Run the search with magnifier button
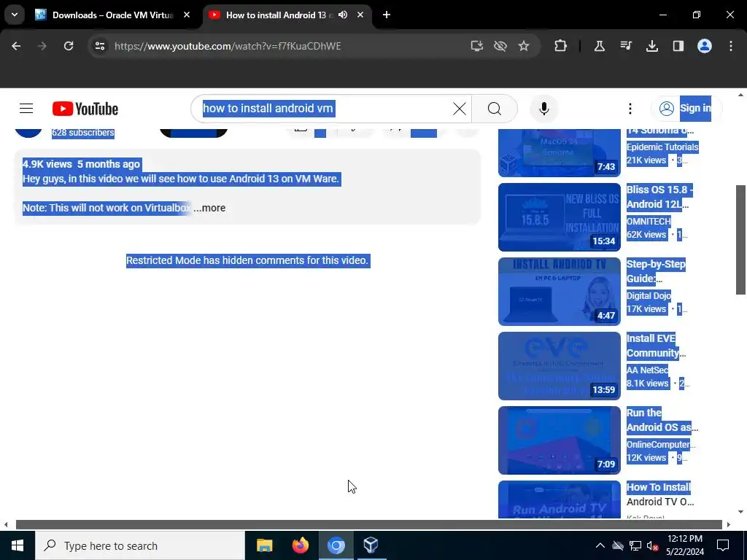747x560 pixels. click(x=495, y=109)
